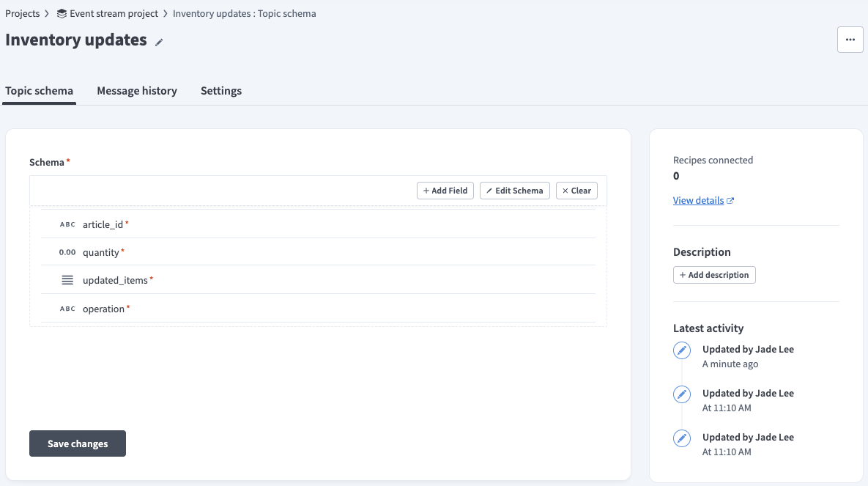Viewport: 868px width, 486px height.
Task: Click the A minute ago timestamp
Action: pyautogui.click(x=730, y=364)
